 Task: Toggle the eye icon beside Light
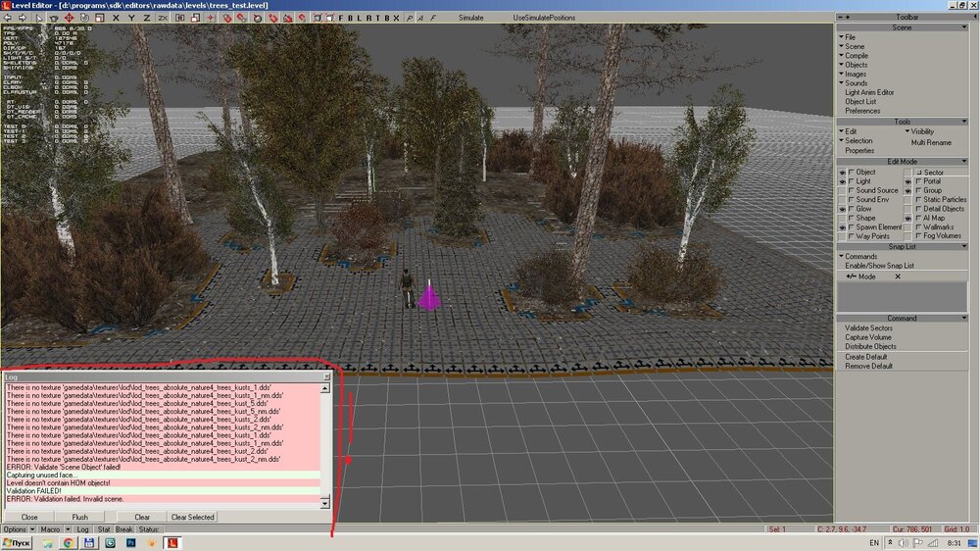click(x=842, y=181)
